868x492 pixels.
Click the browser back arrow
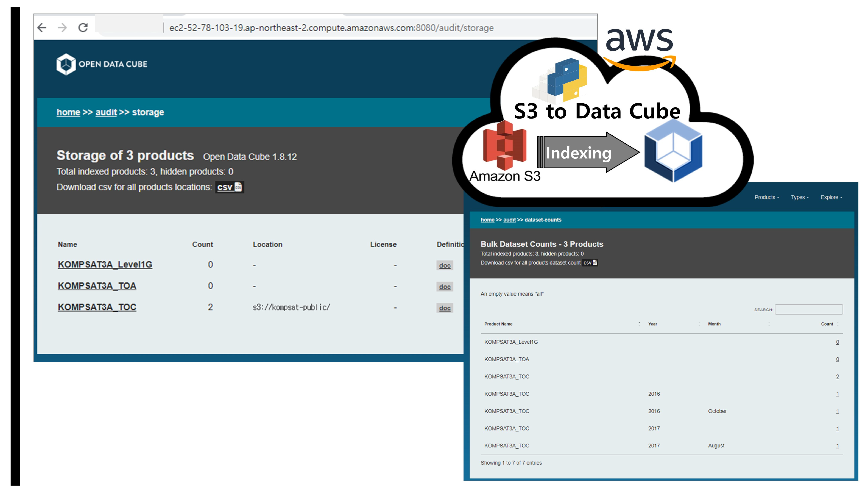pyautogui.click(x=42, y=28)
